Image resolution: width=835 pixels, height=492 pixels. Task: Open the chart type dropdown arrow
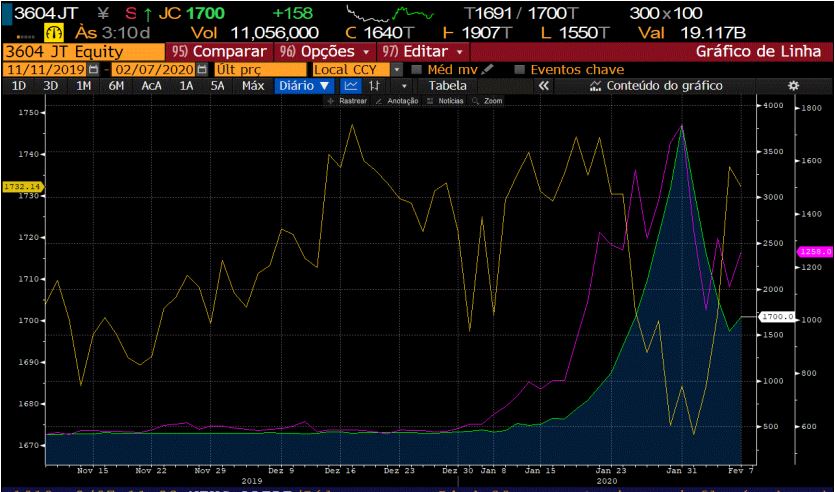404,86
